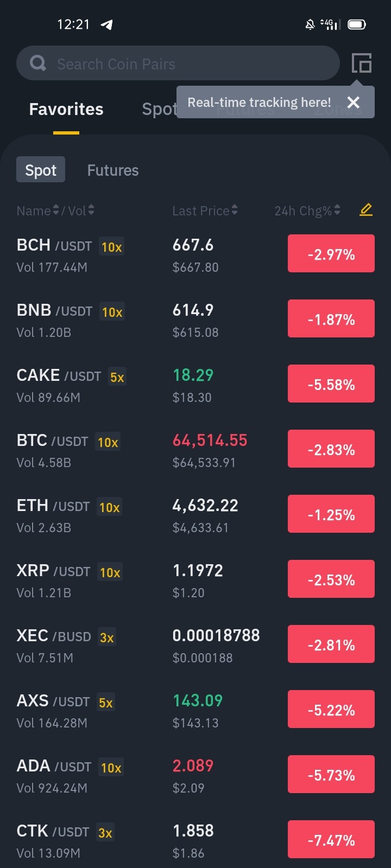Switch to the Futures sub-tab
The image size is (391, 868).
coord(113,170)
